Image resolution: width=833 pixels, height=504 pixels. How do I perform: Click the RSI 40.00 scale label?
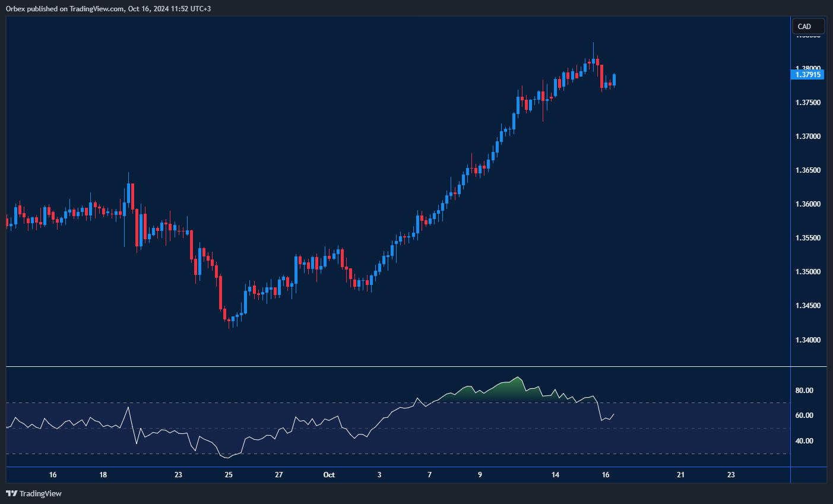[x=804, y=441]
